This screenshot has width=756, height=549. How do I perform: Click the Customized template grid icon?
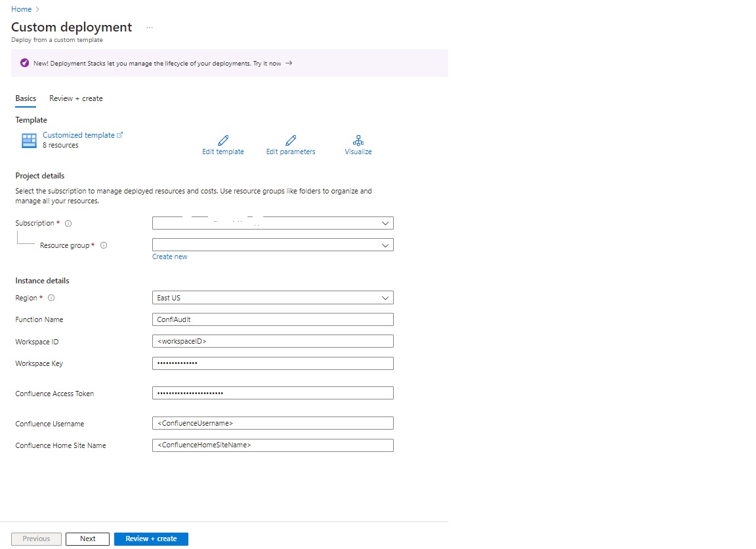coord(29,140)
